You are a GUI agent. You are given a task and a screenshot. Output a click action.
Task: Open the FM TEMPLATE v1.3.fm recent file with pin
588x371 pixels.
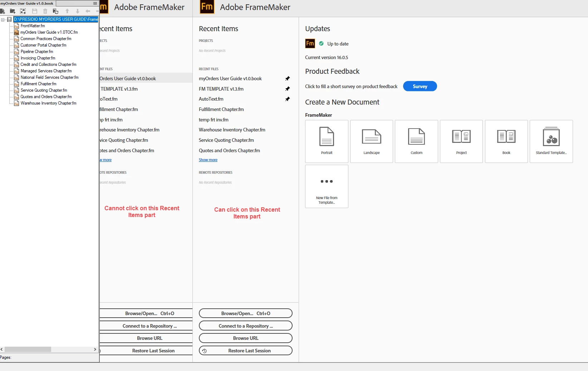point(221,89)
